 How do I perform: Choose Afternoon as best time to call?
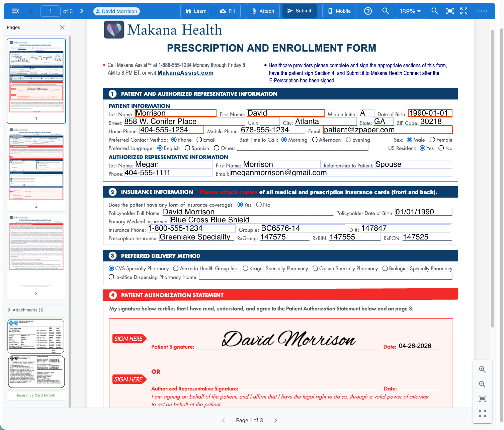[x=315, y=140]
